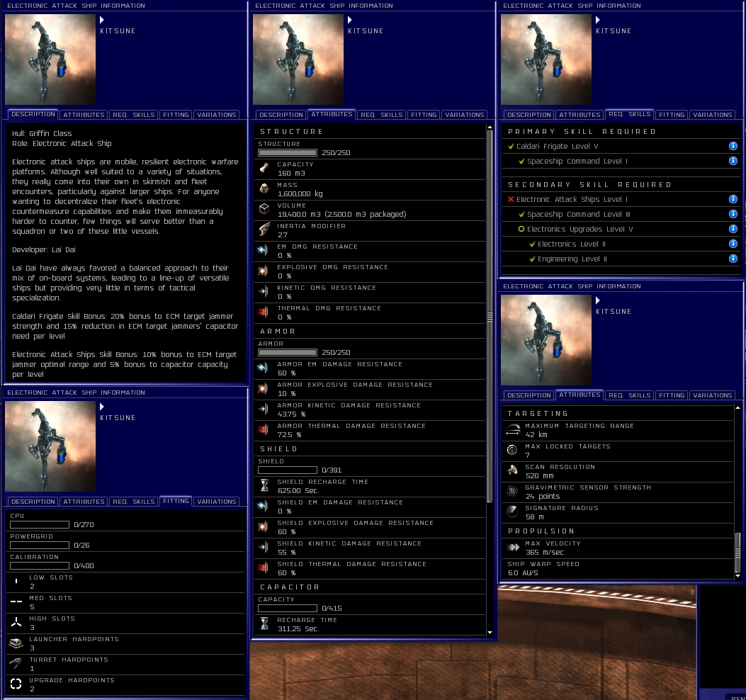Viewport: 746px width, 700px height.
Task: Open the arrow menu beside Kitsune in Description window
Action: [102, 20]
